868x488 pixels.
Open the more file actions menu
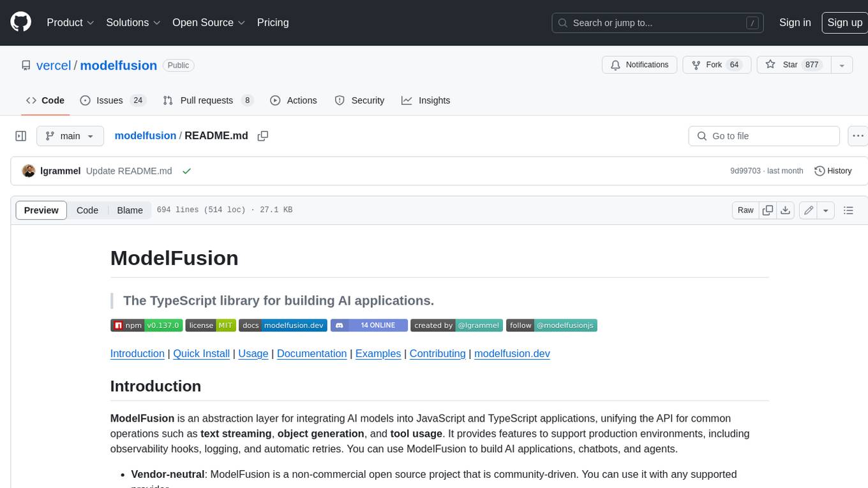[x=858, y=136]
